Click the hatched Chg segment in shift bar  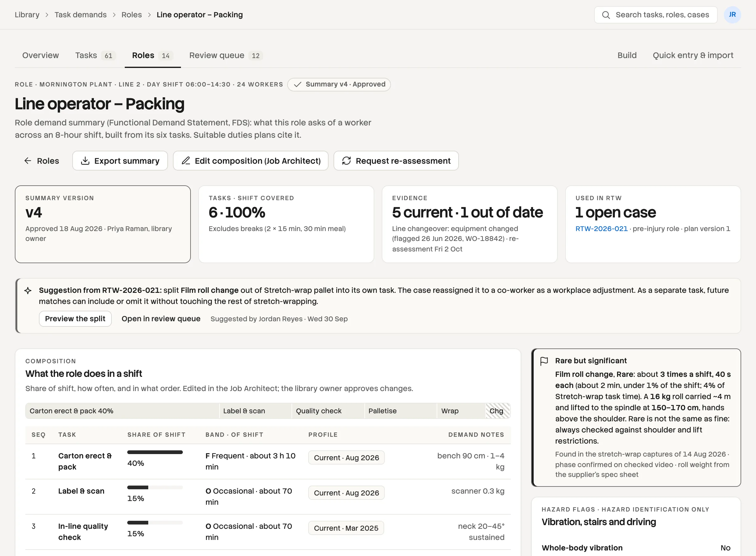point(498,411)
